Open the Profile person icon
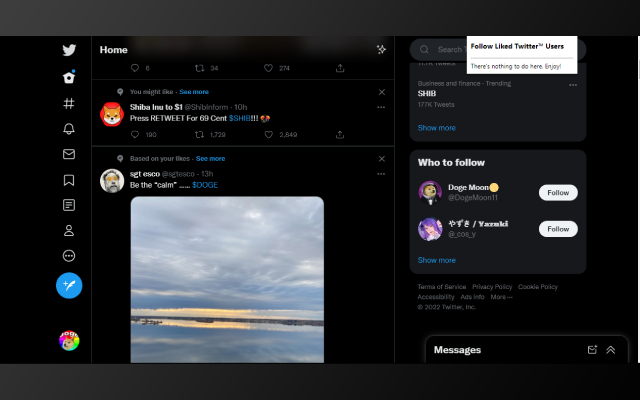The height and width of the screenshot is (400, 640). pyautogui.click(x=69, y=231)
